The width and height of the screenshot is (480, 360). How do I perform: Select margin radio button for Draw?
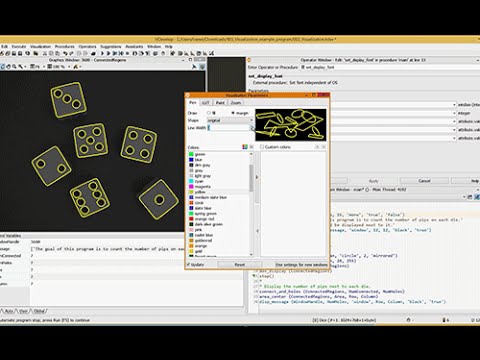pyautogui.click(x=233, y=113)
